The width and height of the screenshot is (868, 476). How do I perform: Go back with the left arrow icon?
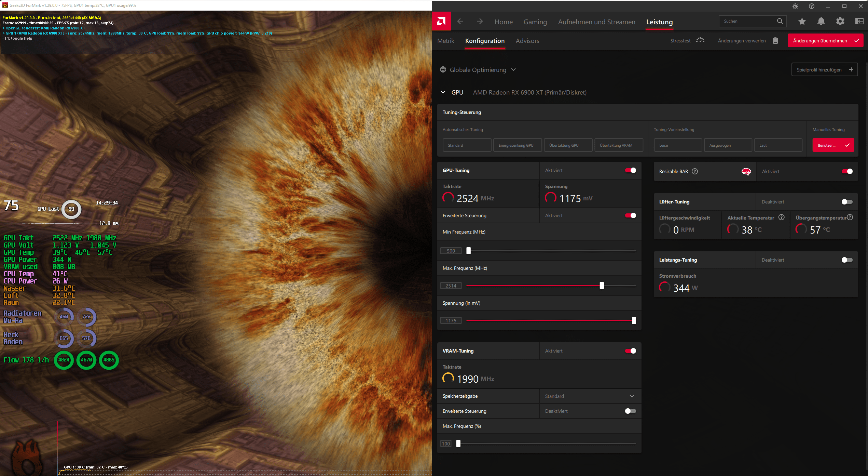click(460, 22)
